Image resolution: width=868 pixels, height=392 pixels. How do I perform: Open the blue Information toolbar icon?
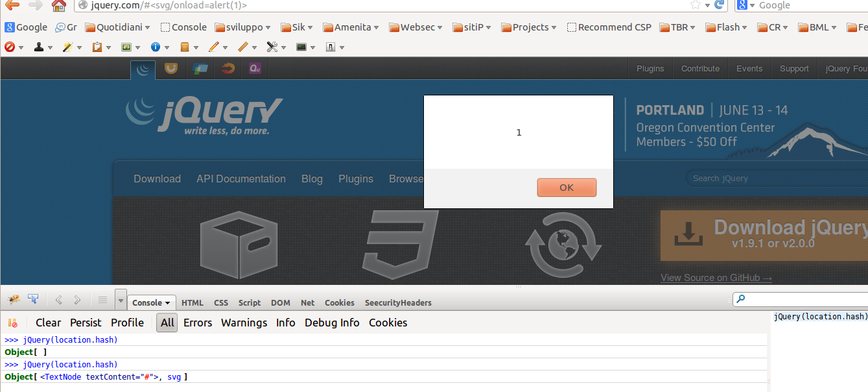pos(156,47)
